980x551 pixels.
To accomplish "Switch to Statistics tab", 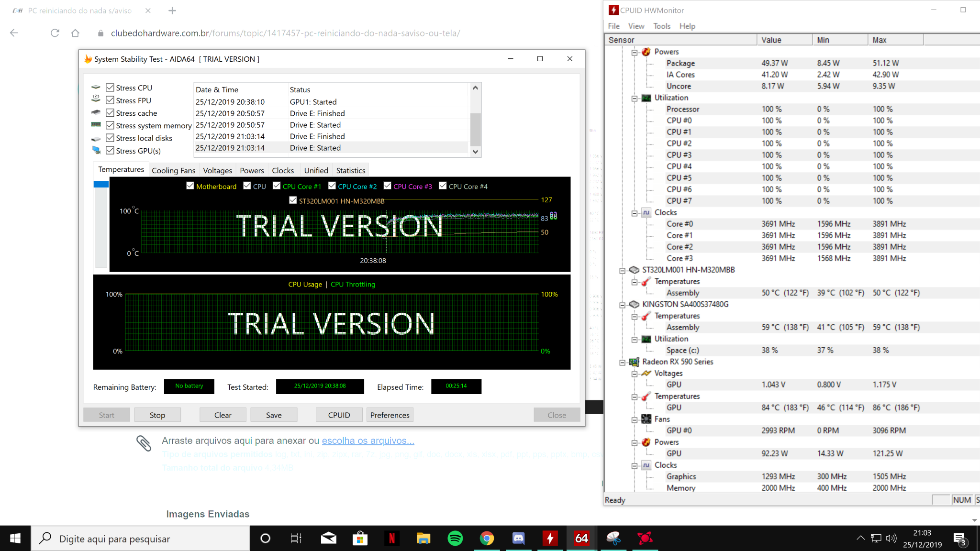I will [350, 170].
